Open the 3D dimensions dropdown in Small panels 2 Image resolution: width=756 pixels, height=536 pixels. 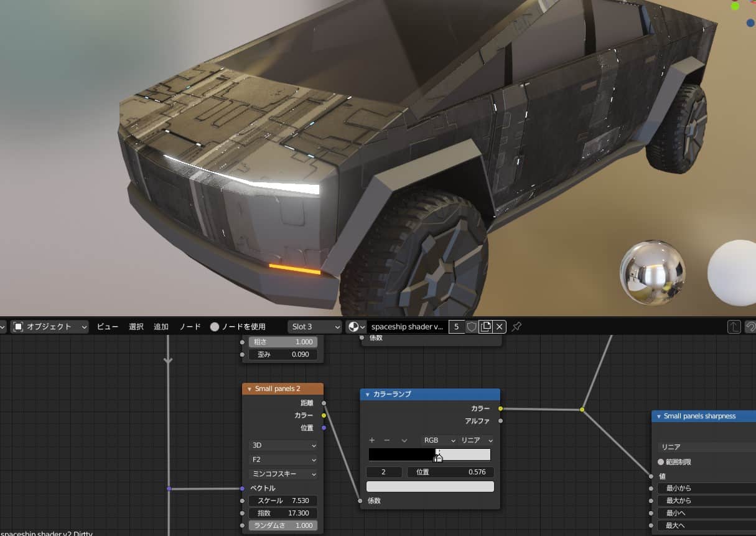(x=283, y=446)
